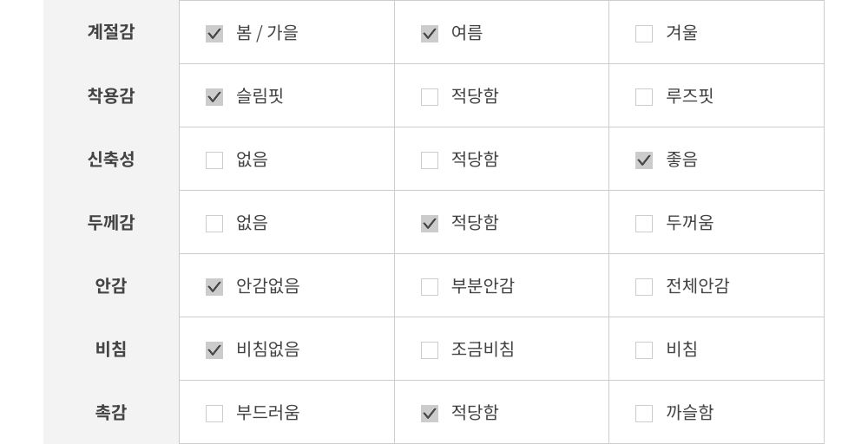Screen dimensions: 868x444
Task: Uncheck the 슬림핏 fit checkbox
Action: click(214, 97)
